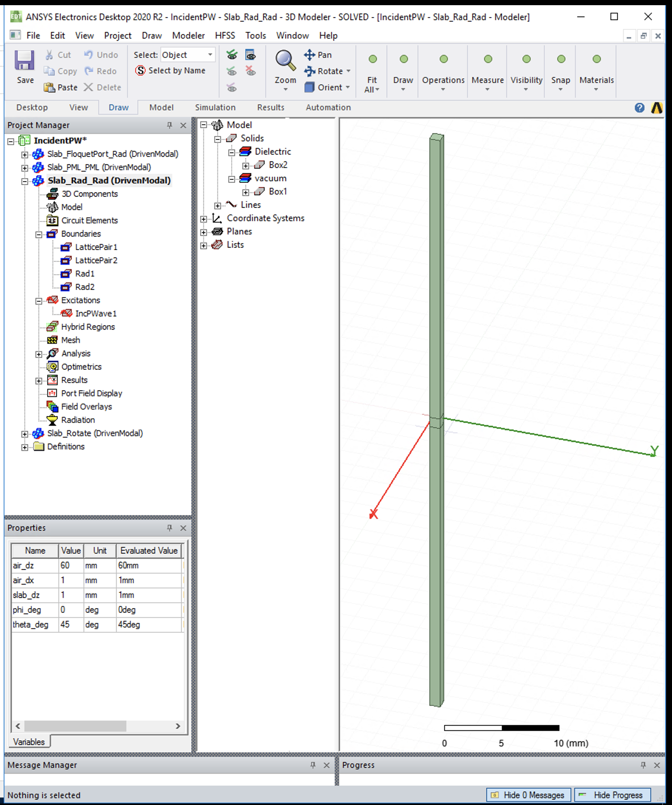Select the Rad2 boundary

point(85,287)
